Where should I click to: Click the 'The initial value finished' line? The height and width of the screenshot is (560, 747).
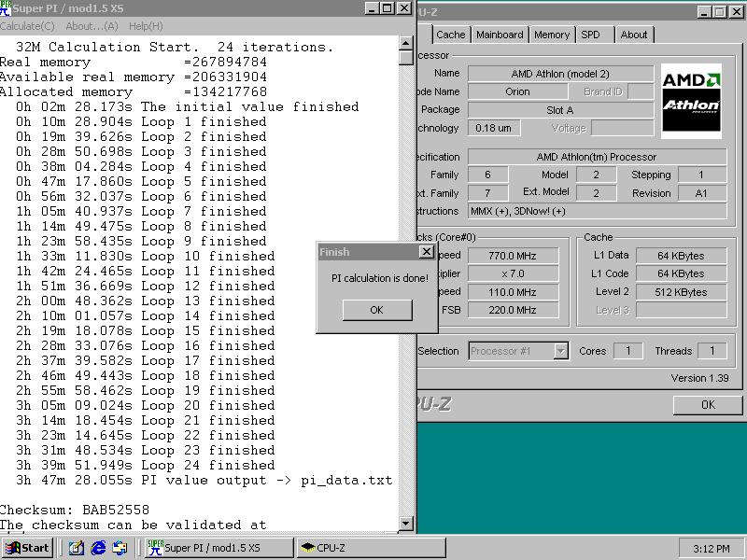click(188, 106)
